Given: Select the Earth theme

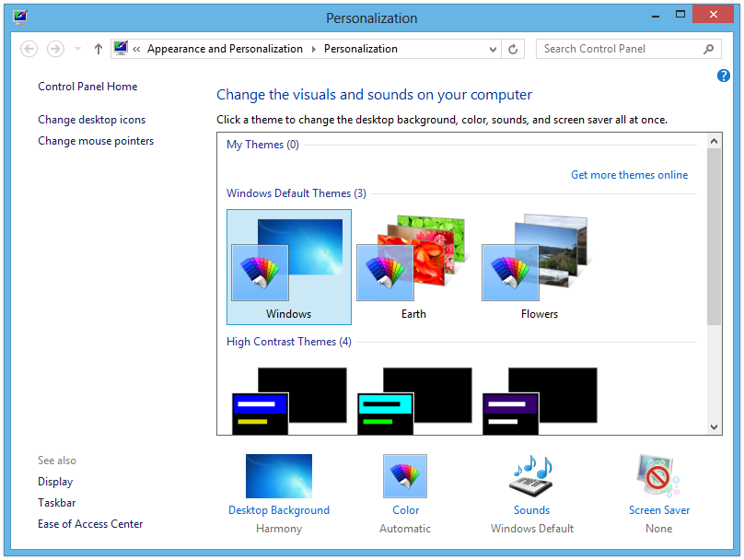Looking at the screenshot, I should tap(413, 267).
